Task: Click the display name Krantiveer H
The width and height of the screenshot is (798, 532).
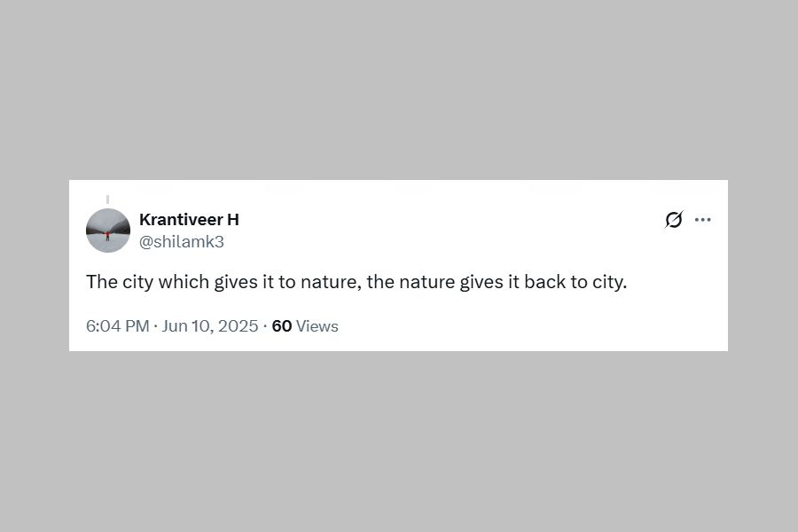Action: click(189, 219)
